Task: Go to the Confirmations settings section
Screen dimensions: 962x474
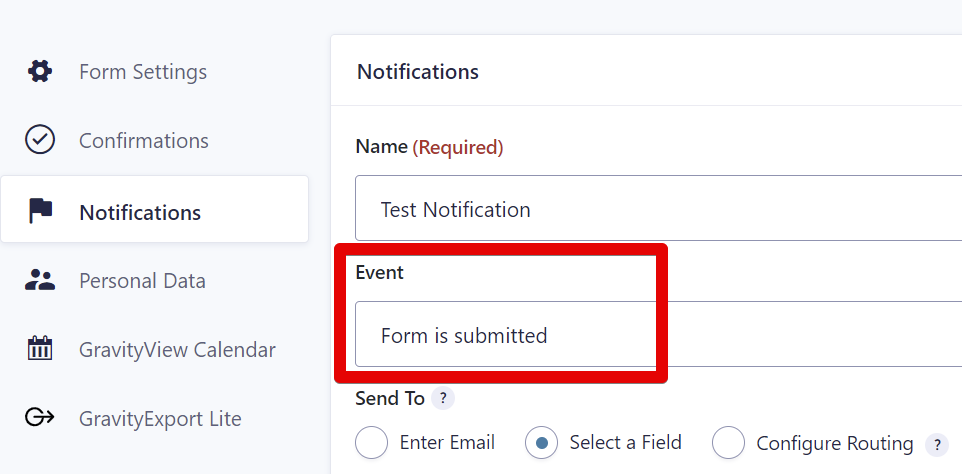Action: (x=144, y=141)
